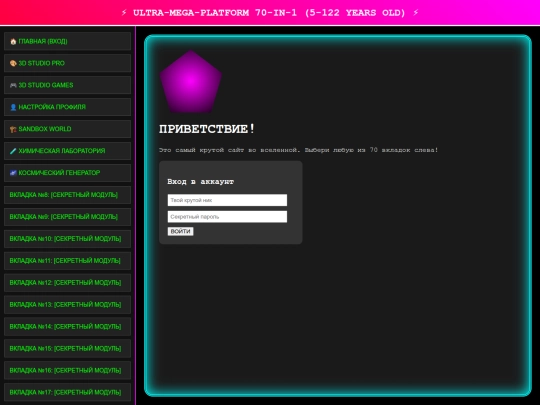This screenshot has height=405, width=540.
Task: Open ВКЛАДКА №8 secret module
Action: [68, 195]
